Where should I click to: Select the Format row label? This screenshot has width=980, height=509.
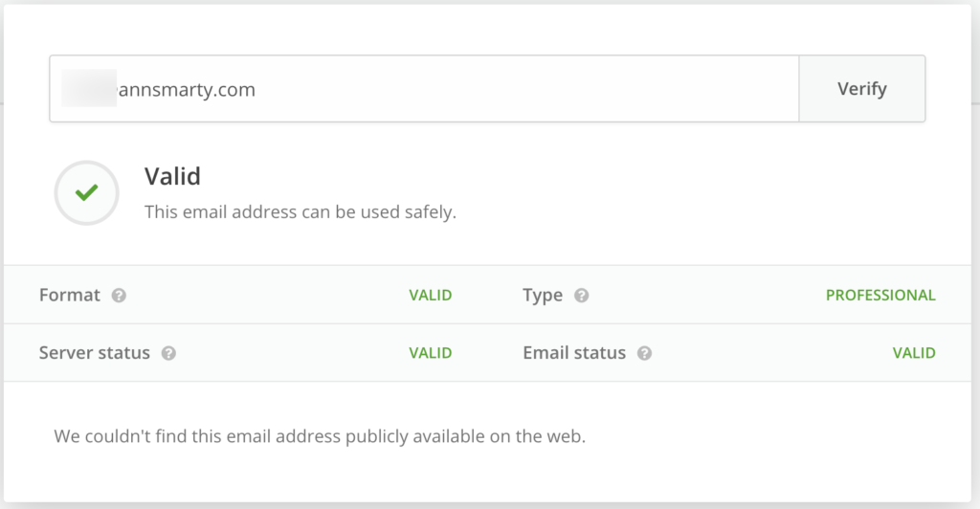pos(69,296)
